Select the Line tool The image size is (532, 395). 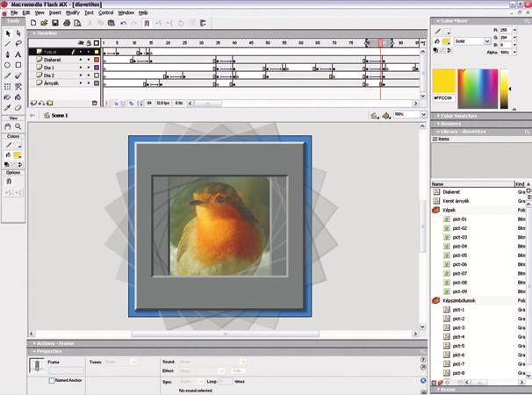tap(8, 44)
